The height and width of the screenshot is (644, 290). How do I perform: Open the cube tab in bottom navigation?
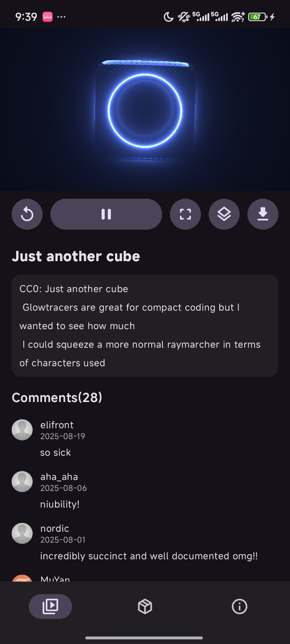click(x=145, y=606)
